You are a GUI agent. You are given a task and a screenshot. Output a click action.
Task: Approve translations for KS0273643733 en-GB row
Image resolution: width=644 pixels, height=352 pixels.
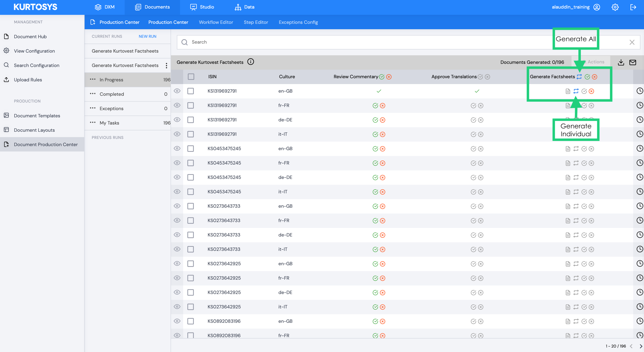473,206
